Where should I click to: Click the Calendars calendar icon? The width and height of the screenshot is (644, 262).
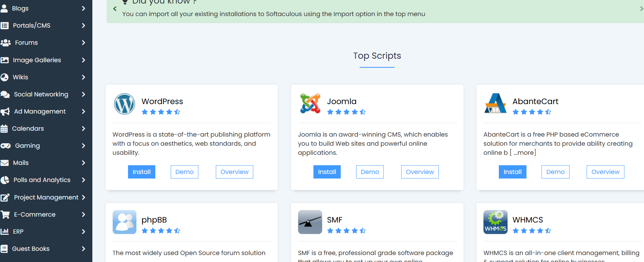pyautogui.click(x=4, y=129)
